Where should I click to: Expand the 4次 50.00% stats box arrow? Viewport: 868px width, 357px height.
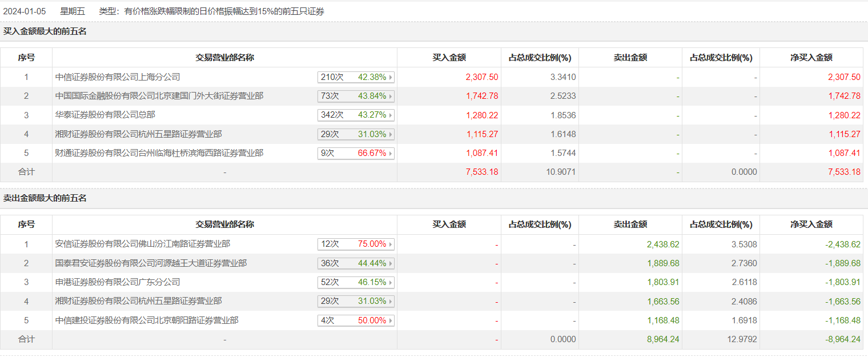tap(391, 321)
